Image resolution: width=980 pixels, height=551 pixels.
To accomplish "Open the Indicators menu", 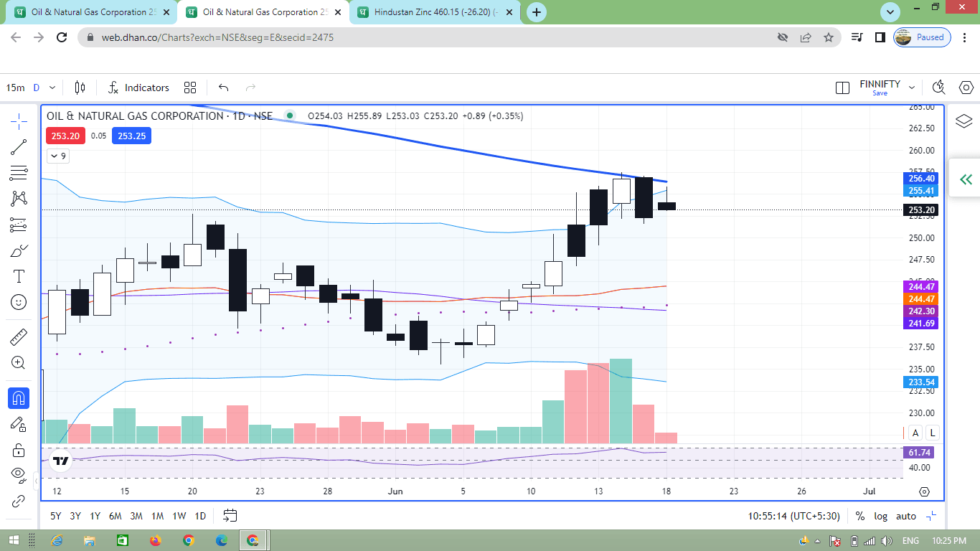I will point(138,88).
